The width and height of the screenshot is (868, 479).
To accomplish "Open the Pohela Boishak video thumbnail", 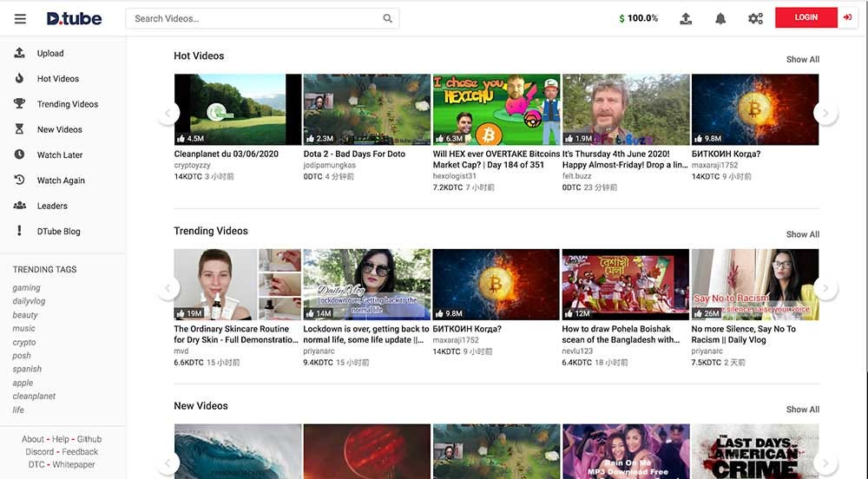I will tap(626, 285).
